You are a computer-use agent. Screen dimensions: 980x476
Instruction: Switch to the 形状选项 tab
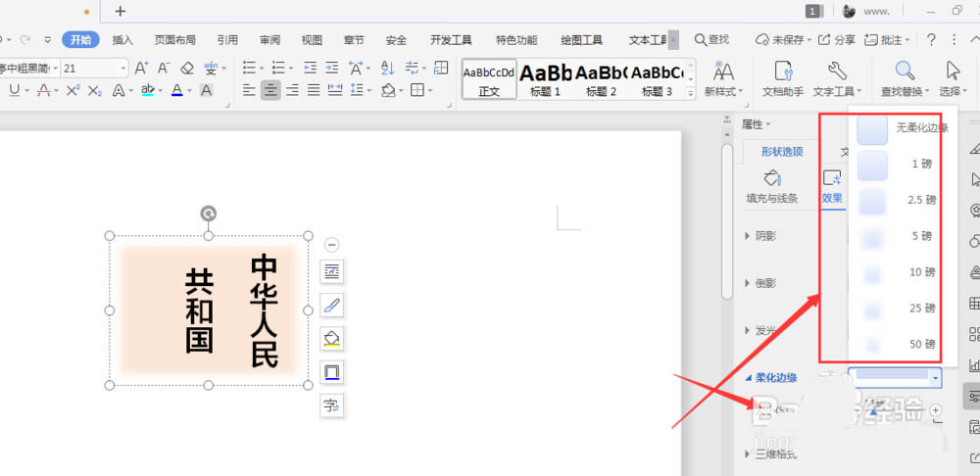[781, 152]
